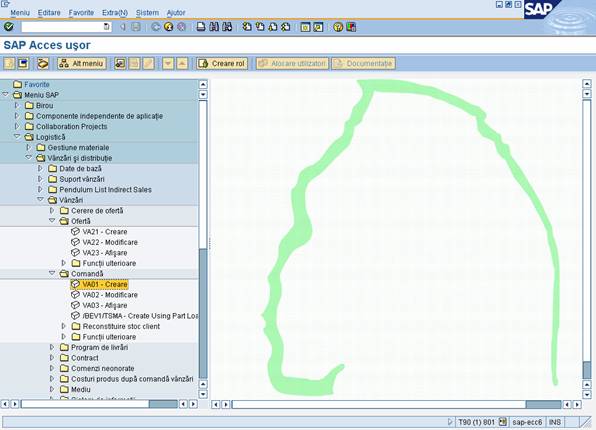596x430 pixels.
Task: Expand the Contract folder node
Action: (52, 357)
